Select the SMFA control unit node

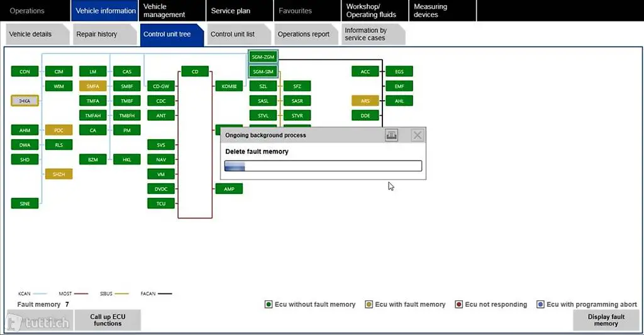pyautogui.click(x=92, y=86)
